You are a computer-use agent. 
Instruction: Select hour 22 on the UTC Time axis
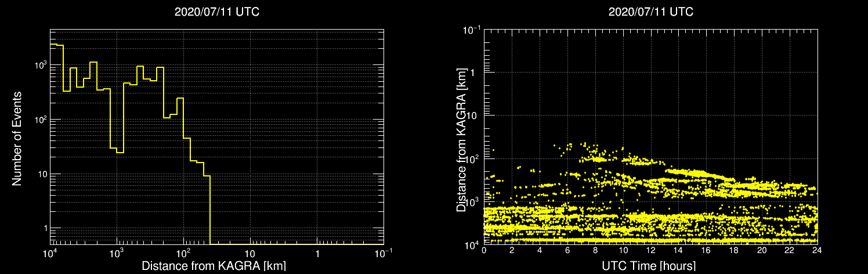pyautogui.click(x=790, y=250)
